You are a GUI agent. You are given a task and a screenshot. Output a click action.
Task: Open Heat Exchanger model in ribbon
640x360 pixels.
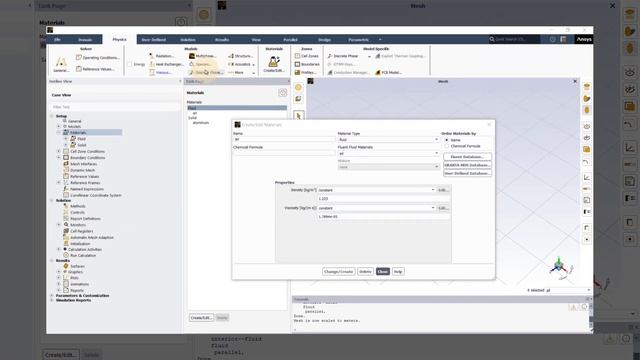click(x=166, y=64)
